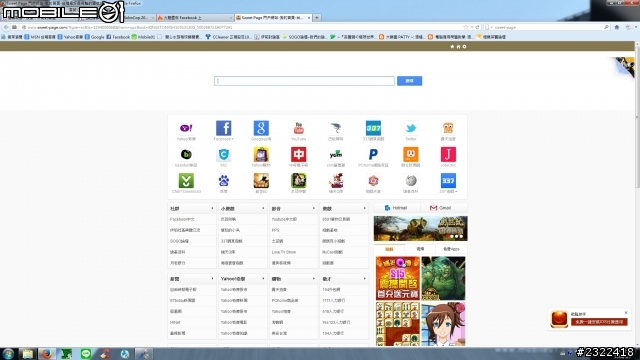
Task: Click the main page search input field
Action: coord(304,81)
